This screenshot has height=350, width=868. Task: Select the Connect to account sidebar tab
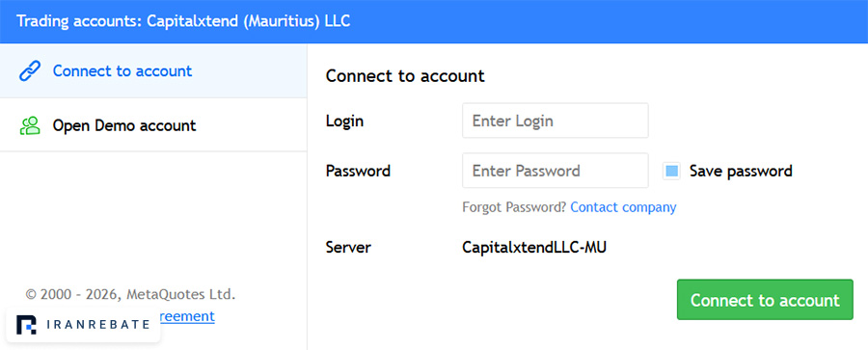point(153,71)
